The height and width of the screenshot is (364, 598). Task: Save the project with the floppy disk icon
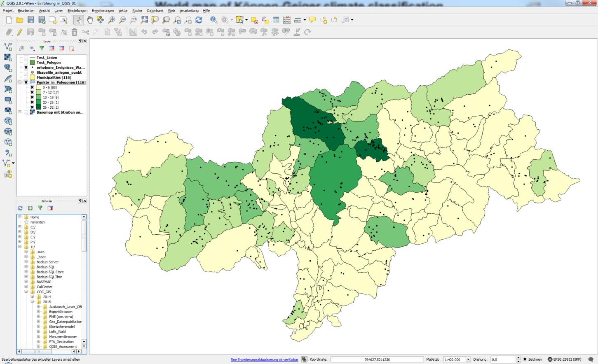pos(31,20)
